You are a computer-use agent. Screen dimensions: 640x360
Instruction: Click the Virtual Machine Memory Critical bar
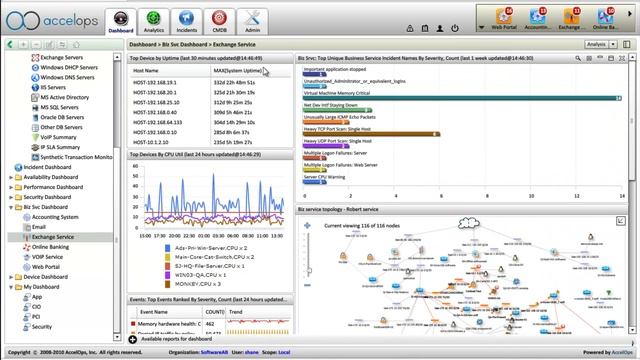462,98
